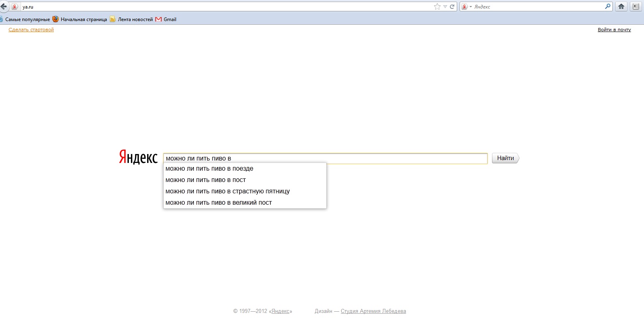Click the magnifier icon in browser search box
This screenshot has height=319, width=644.
[x=608, y=6]
